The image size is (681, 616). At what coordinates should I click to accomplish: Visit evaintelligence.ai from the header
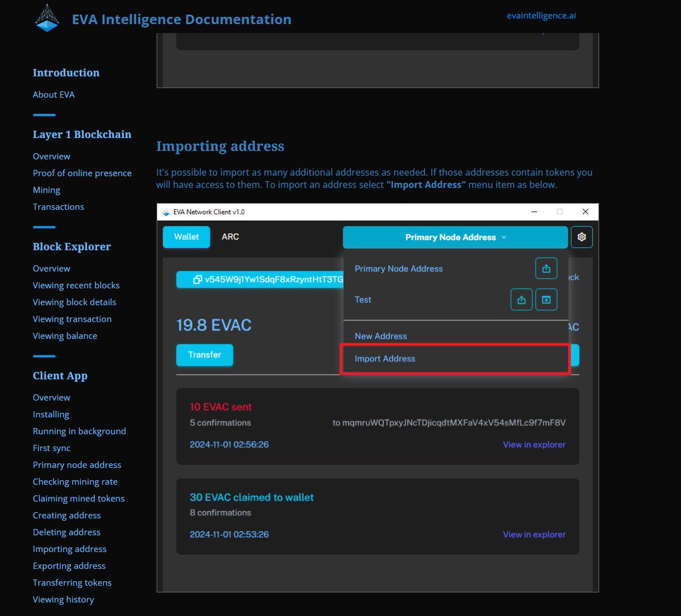pos(541,15)
